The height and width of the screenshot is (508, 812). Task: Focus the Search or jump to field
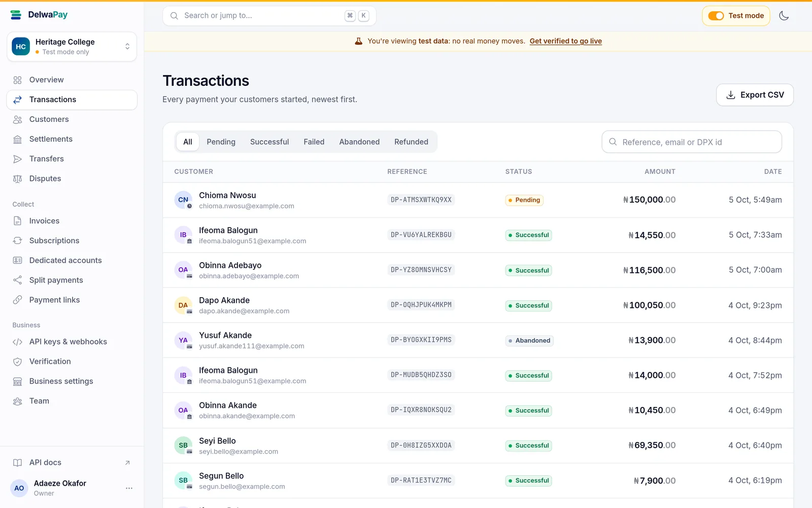(x=269, y=16)
